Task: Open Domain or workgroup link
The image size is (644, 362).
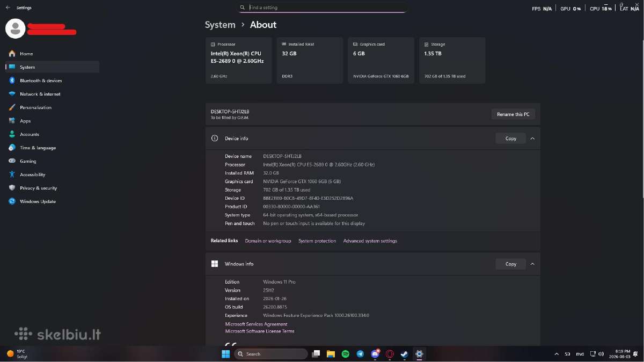Action: point(268,241)
